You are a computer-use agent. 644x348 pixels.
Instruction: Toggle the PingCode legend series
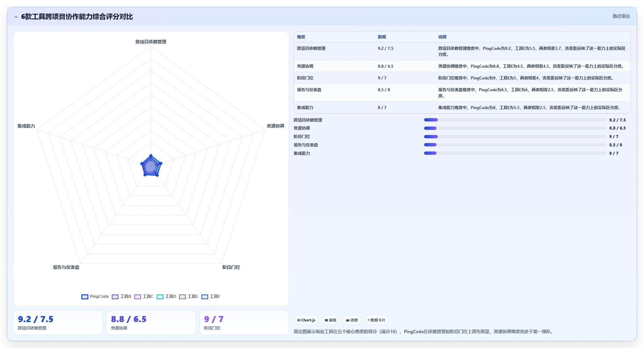[x=95, y=297]
